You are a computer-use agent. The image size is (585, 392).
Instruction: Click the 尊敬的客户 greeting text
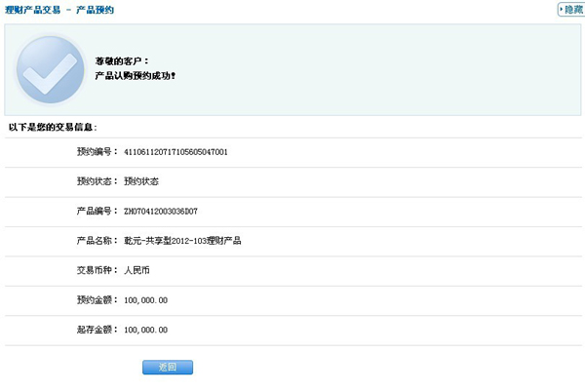(122, 60)
